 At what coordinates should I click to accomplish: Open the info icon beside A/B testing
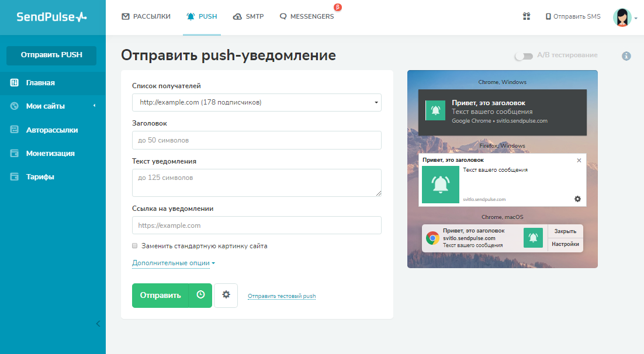click(626, 56)
